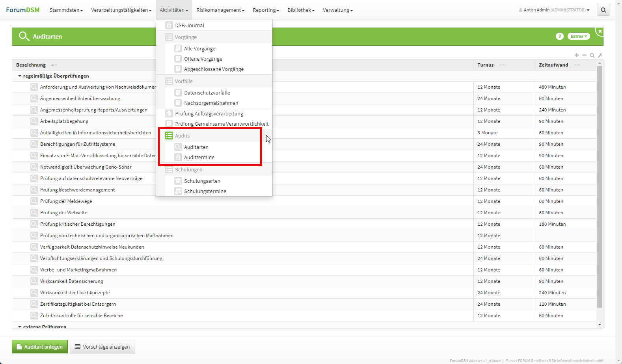Open the Extras dropdown
Screen dimensions: 622x364
point(579,36)
